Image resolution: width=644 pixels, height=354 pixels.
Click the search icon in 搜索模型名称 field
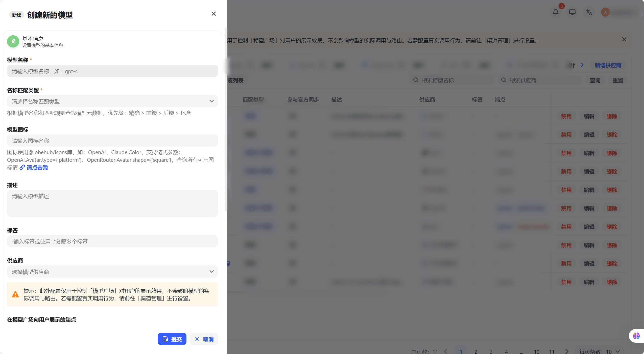pos(416,80)
